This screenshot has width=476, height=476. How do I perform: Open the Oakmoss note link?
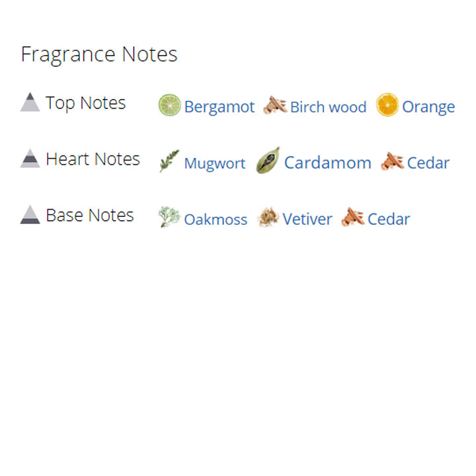tap(216, 219)
